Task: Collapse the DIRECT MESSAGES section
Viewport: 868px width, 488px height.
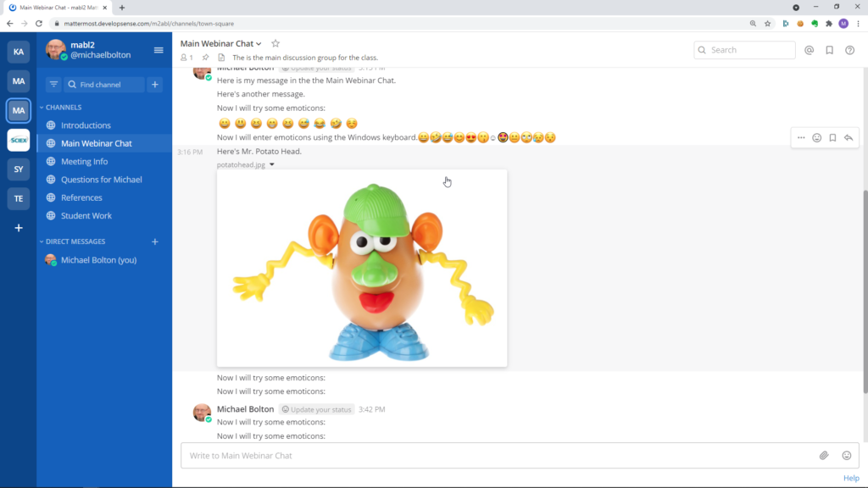Action: 73,241
